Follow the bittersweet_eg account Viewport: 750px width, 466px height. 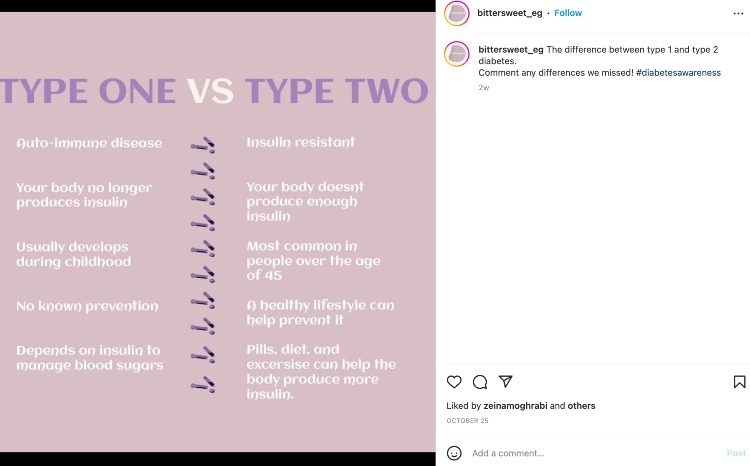click(x=568, y=13)
